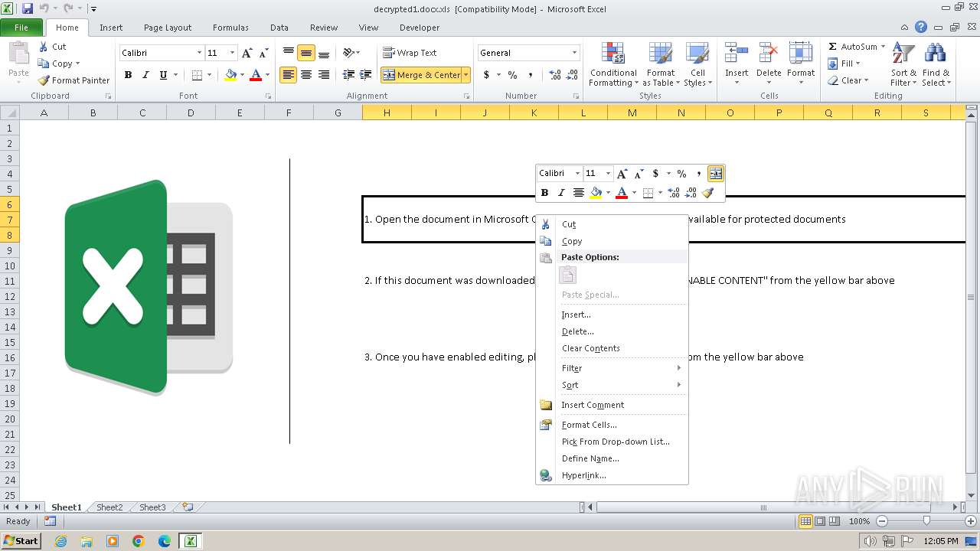This screenshot has height=551, width=980.
Task: Click Increase Indent in the ribbon
Action: click(366, 75)
